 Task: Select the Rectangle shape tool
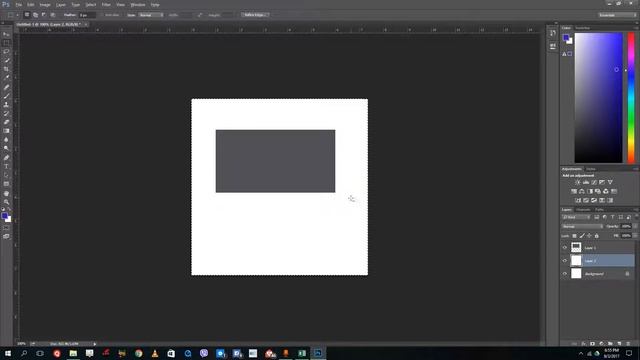[x=6, y=184]
